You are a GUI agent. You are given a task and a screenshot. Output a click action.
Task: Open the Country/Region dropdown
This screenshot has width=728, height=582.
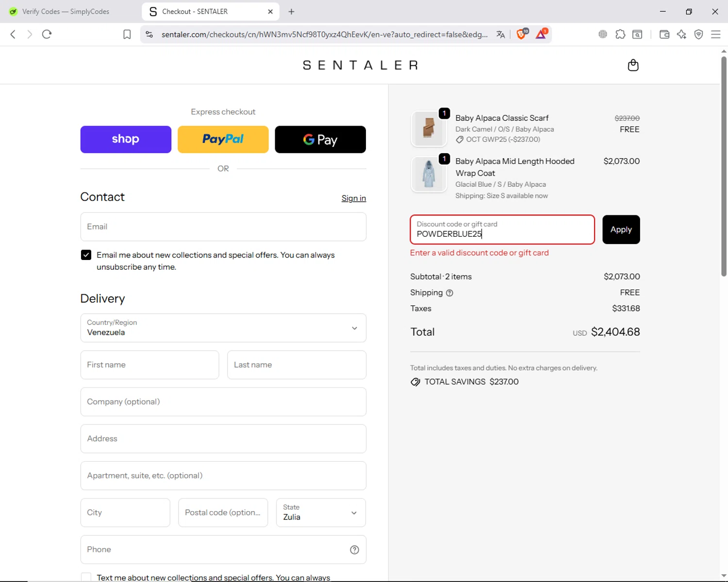(223, 328)
